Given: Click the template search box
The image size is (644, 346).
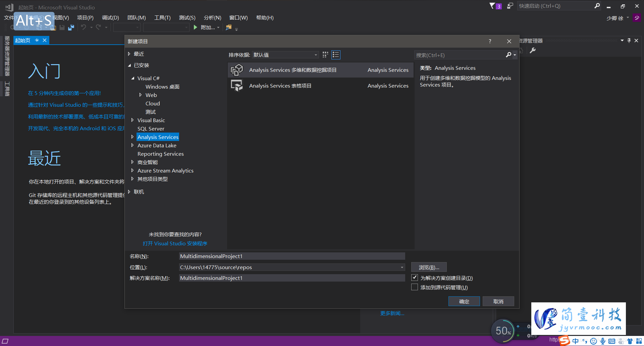Looking at the screenshot, I should point(460,55).
